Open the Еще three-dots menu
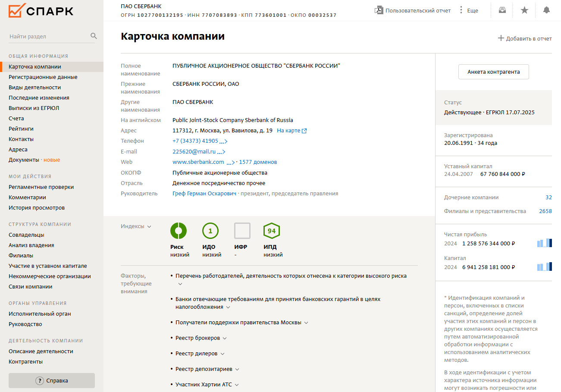This screenshot has height=392, width=561. coord(461,10)
